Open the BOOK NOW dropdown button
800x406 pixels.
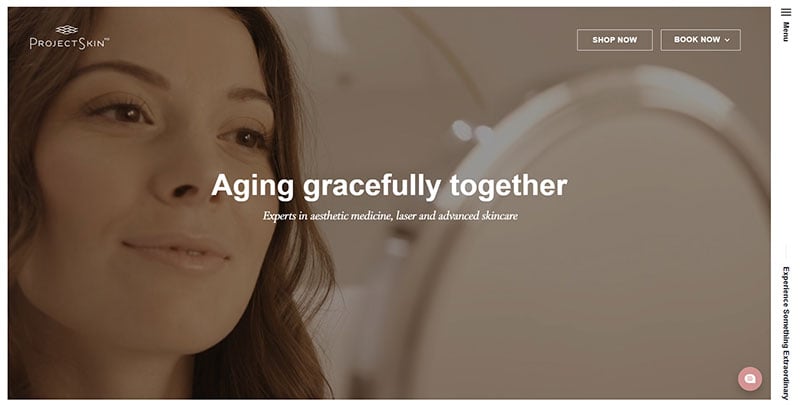point(701,40)
